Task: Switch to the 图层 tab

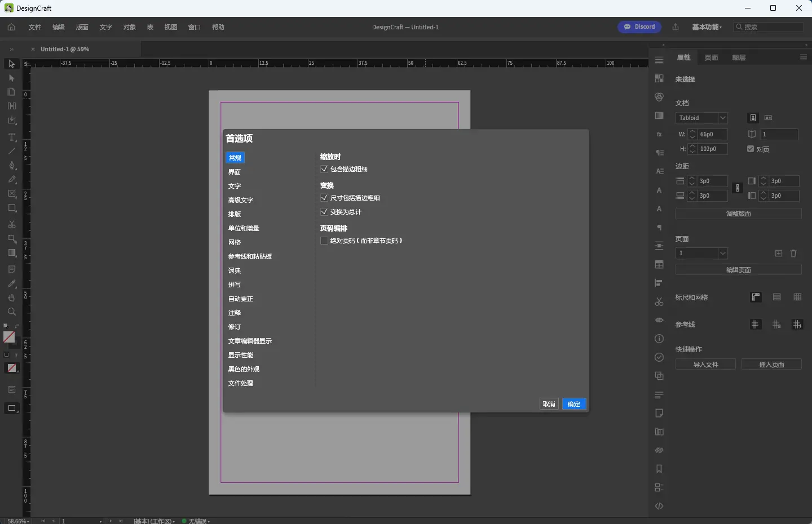Action: point(739,57)
